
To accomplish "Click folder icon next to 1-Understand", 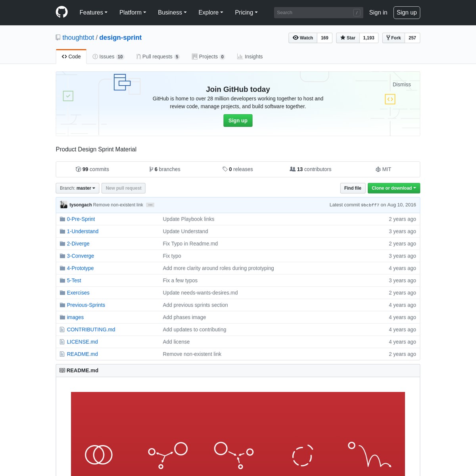I will 62,231.
